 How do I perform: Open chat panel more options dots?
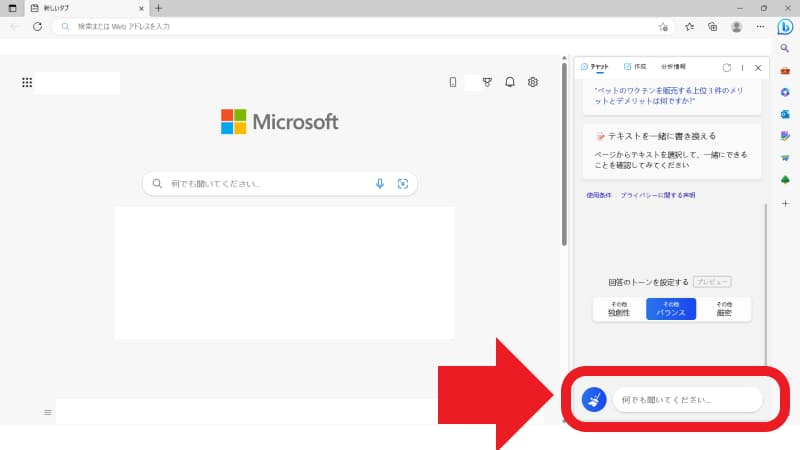click(x=742, y=67)
